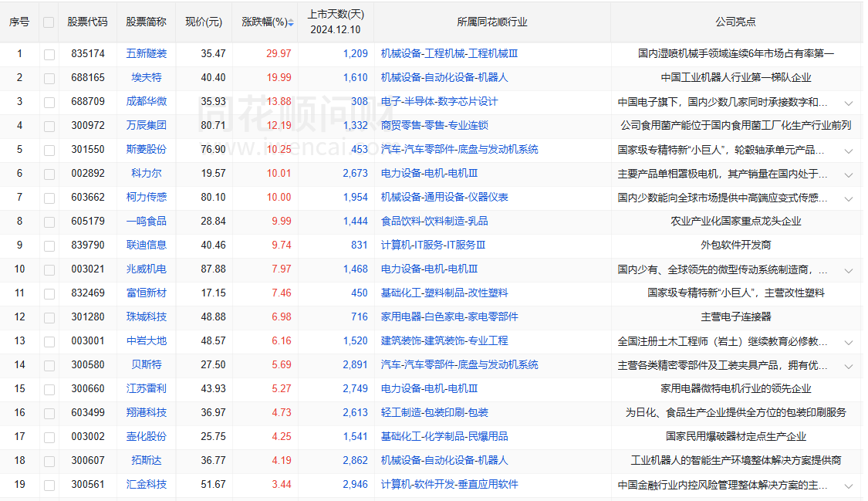Select the checkbox next to 688165 埃夫特
The width and height of the screenshot is (868, 501).
(49, 78)
